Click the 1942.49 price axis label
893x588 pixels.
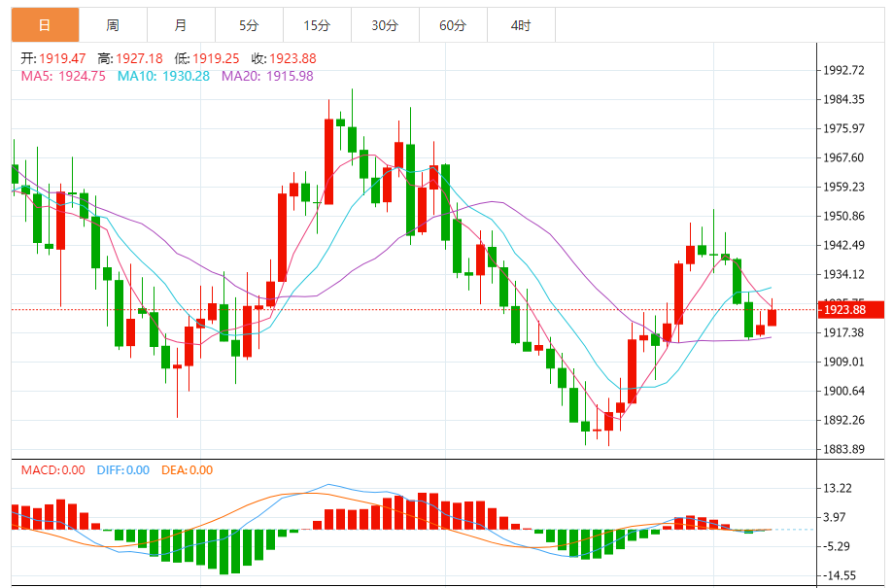[843, 245]
